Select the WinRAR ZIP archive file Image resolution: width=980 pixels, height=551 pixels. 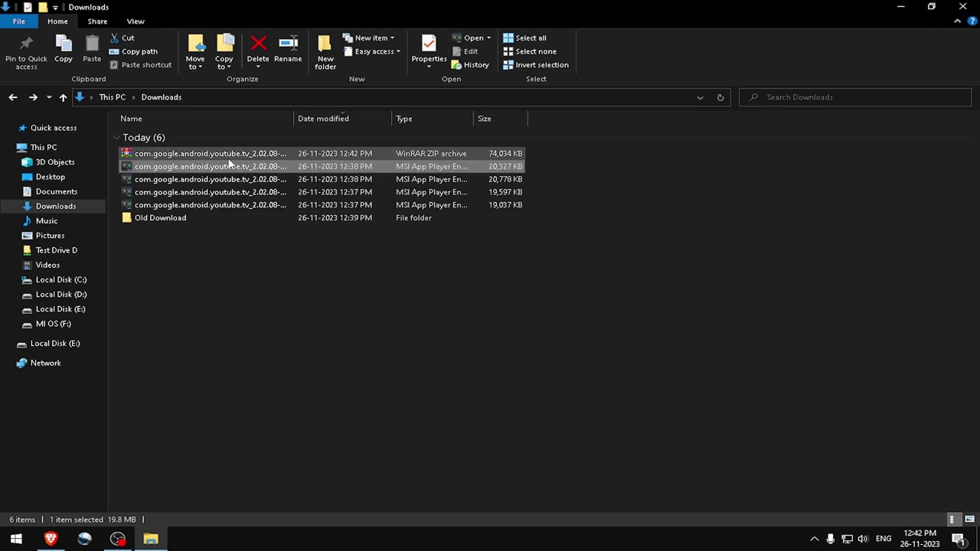coord(322,153)
